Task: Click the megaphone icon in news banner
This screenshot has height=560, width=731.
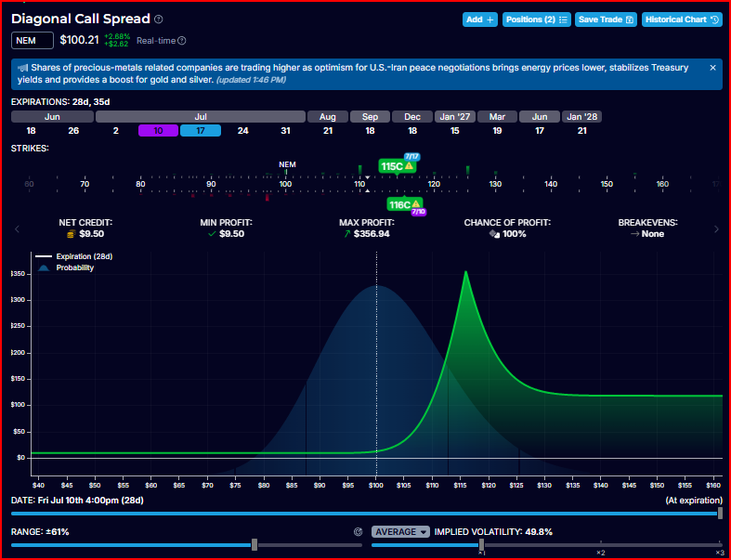Action: (23, 68)
